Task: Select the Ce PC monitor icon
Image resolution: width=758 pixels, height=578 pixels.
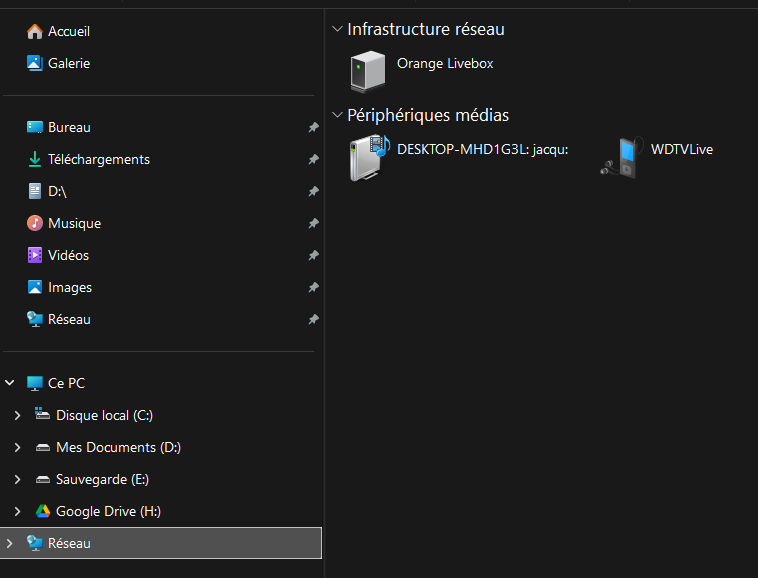Action: (34, 383)
